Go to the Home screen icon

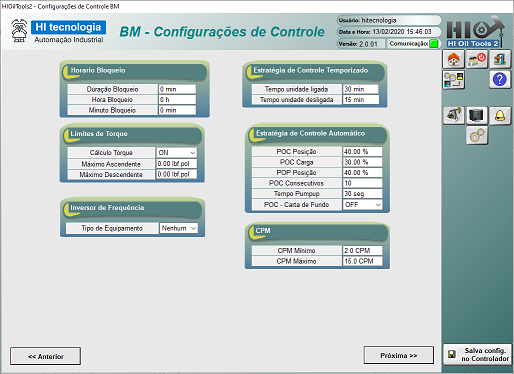(x=453, y=60)
